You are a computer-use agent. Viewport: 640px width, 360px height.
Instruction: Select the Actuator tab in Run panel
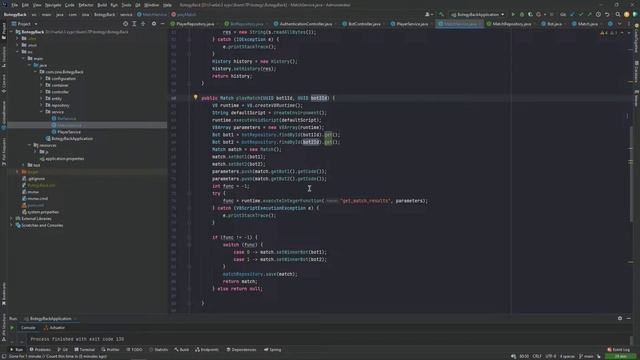tap(54, 328)
